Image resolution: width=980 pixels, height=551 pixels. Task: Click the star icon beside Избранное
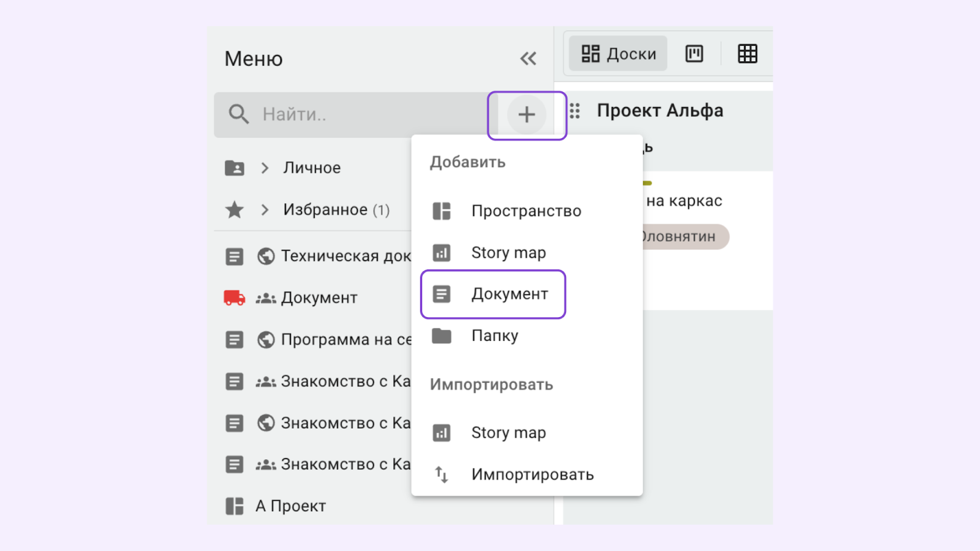click(x=234, y=209)
